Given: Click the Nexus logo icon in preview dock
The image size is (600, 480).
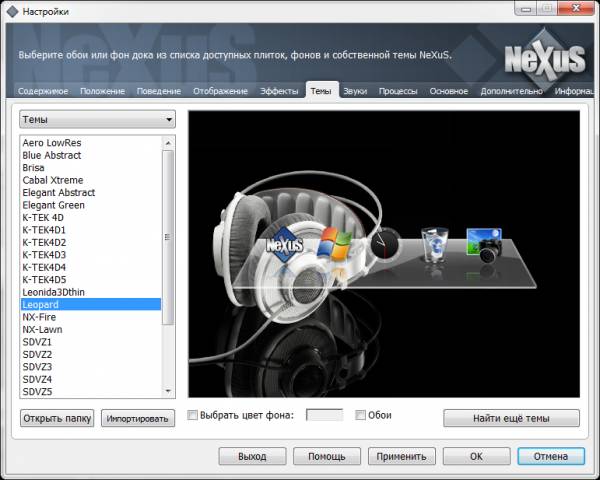Looking at the screenshot, I should click(284, 245).
